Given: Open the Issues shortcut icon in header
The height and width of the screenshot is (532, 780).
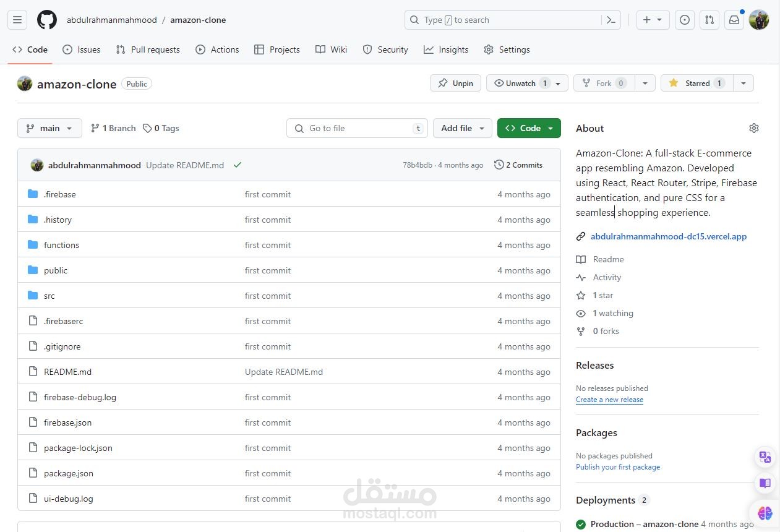Looking at the screenshot, I should coord(685,20).
